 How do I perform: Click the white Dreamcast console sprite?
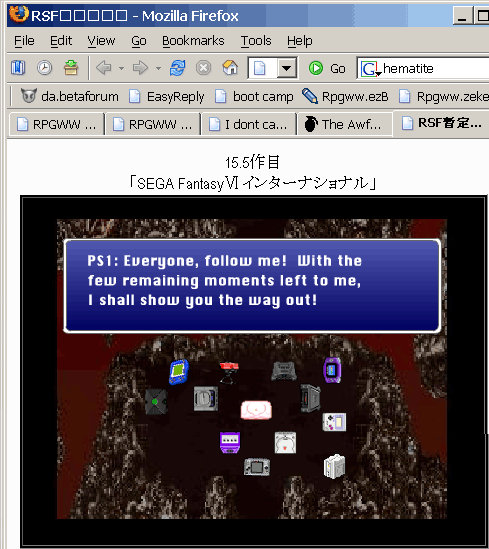pos(285,442)
